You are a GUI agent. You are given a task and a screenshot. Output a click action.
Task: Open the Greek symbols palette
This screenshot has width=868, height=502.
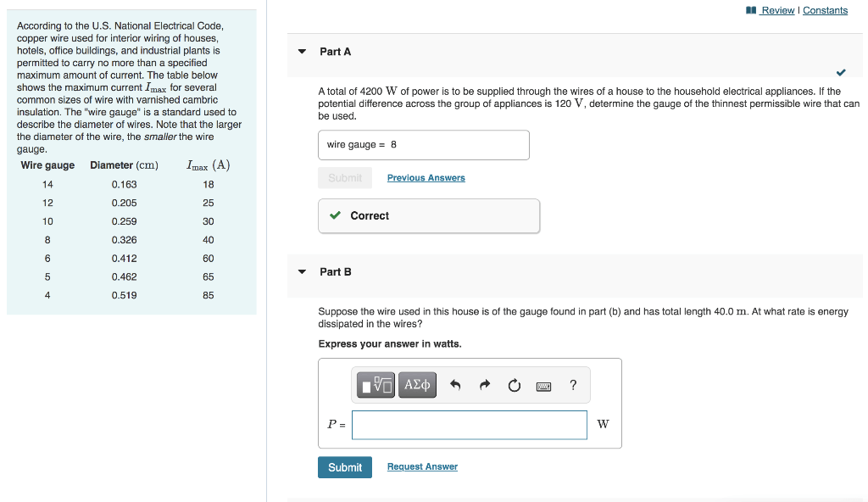click(418, 386)
